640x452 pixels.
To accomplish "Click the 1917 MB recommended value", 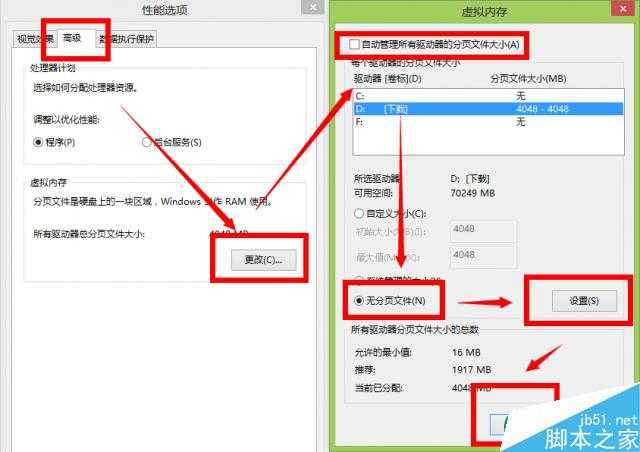I will (471, 370).
